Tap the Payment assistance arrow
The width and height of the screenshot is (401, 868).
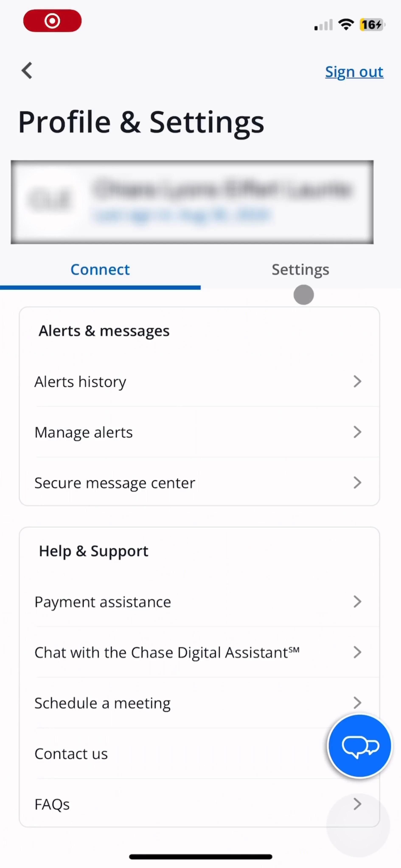(357, 601)
